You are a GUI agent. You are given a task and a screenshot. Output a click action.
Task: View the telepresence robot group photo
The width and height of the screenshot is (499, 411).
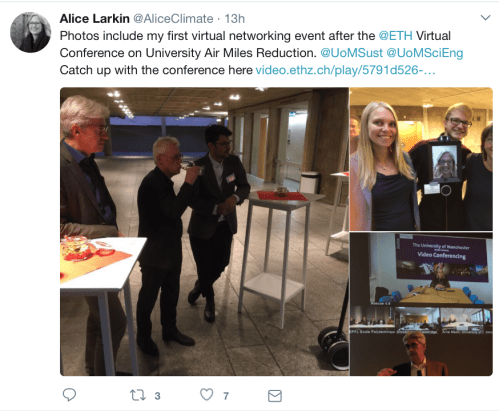(421, 159)
